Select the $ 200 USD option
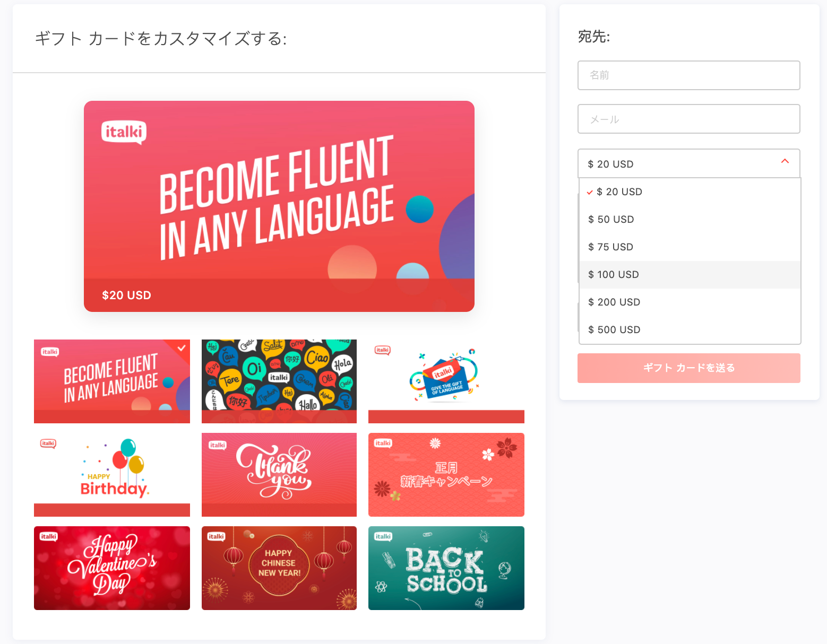Viewport: 827px width, 644px height. 690,302
